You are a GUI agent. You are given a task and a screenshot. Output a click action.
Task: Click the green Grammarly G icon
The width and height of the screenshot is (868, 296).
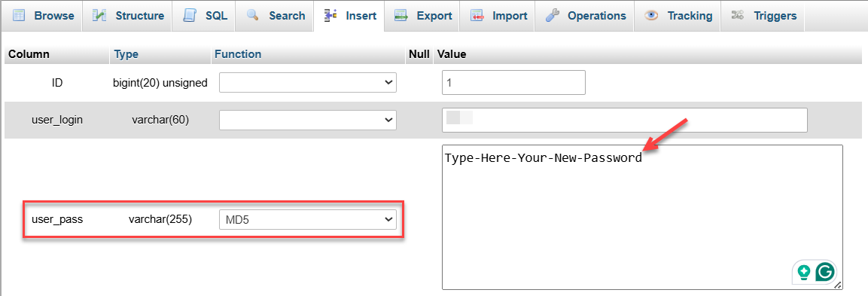tap(825, 272)
